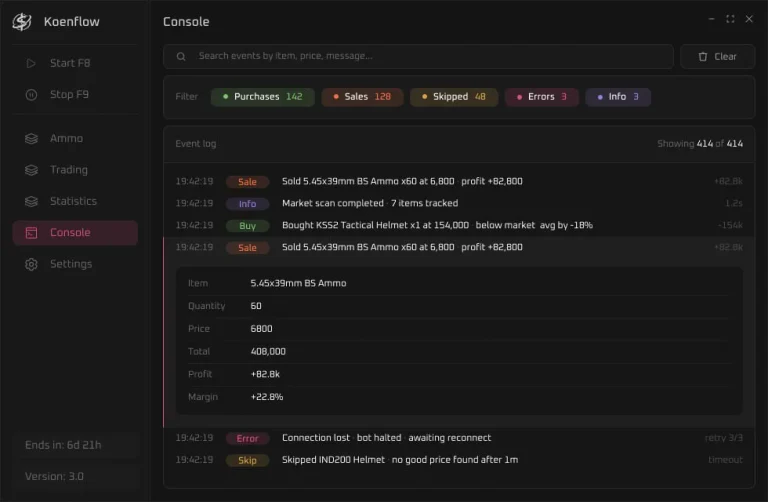The width and height of the screenshot is (768, 502).
Task: Focus the search events input field
Action: pos(418,56)
